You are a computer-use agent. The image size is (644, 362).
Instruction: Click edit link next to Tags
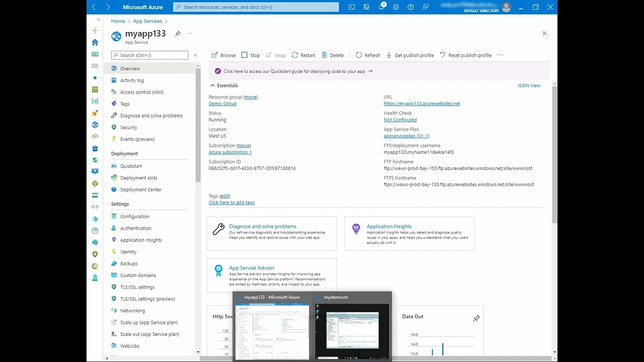click(x=225, y=196)
